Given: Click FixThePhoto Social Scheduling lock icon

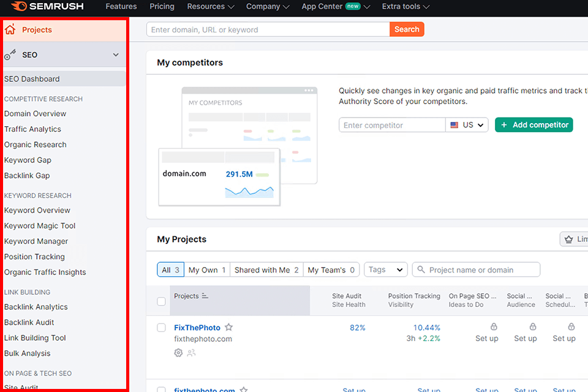Looking at the screenshot, I should coord(571,326).
